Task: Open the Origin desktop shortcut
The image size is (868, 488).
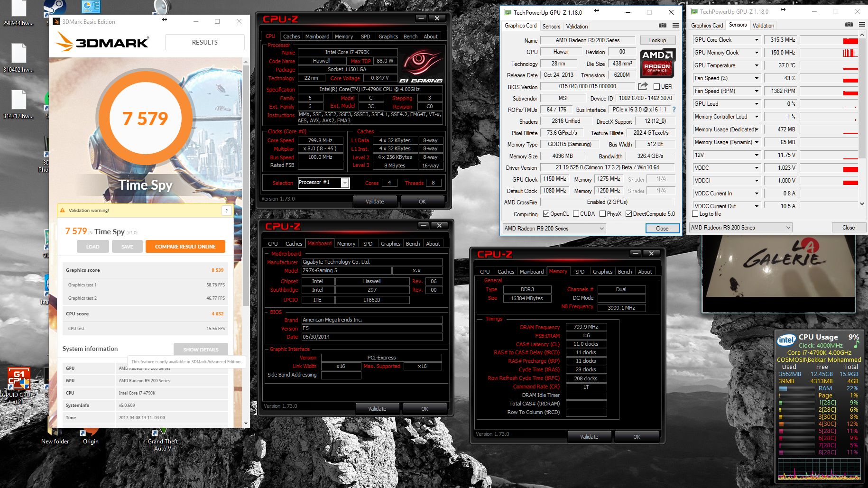Action: 91,436
